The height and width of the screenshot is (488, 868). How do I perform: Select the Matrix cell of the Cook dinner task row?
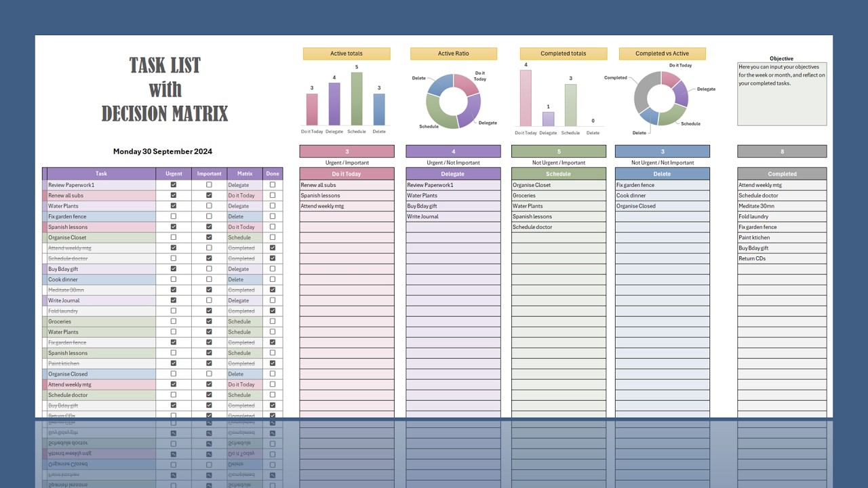point(245,279)
